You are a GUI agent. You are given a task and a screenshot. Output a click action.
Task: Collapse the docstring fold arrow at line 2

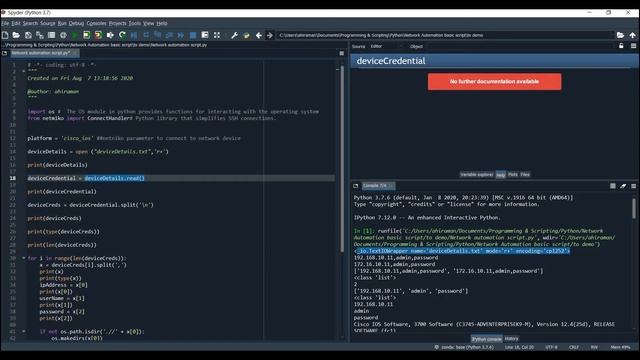point(23,71)
